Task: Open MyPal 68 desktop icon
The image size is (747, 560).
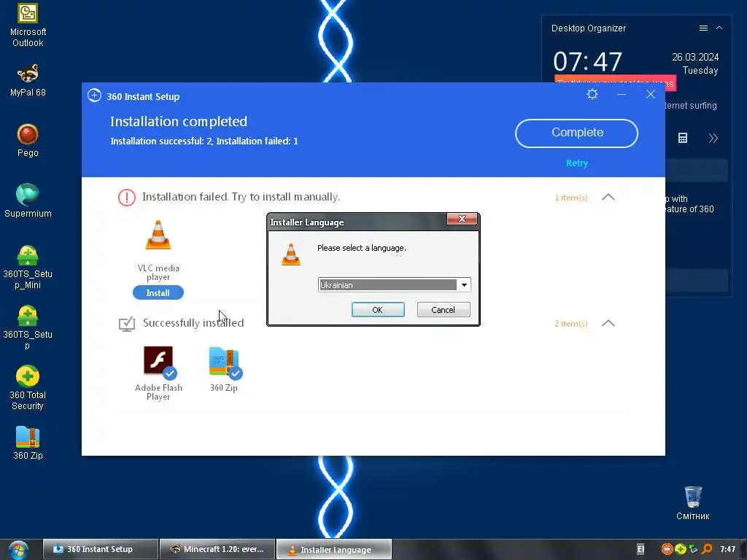Action: coord(28,80)
